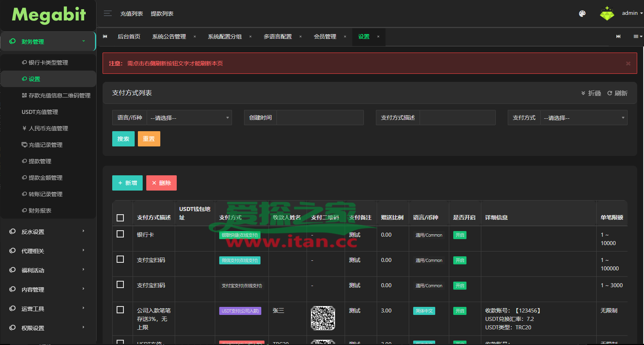The width and height of the screenshot is (644, 345).
Task: Open the 支付方式 dropdown filter
Action: tap(583, 118)
